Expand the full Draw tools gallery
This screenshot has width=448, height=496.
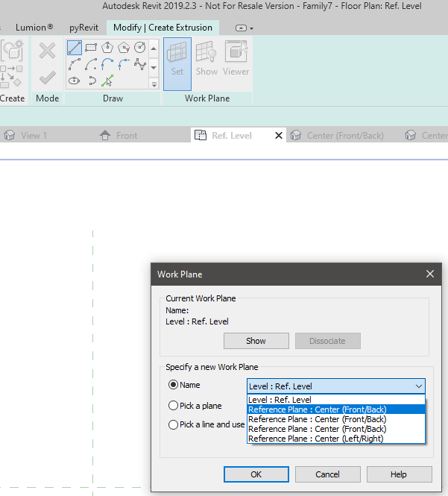pyautogui.click(x=154, y=84)
